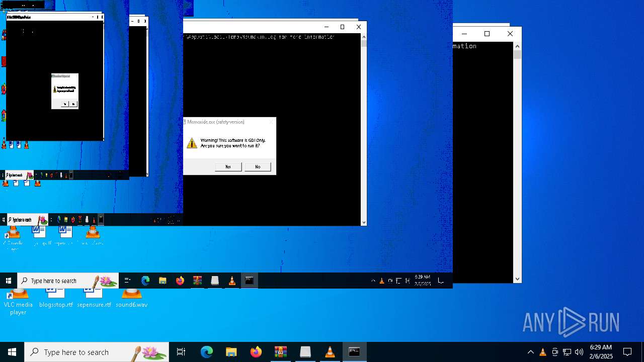Open WinRAR from the full-size taskbar

tap(281, 352)
